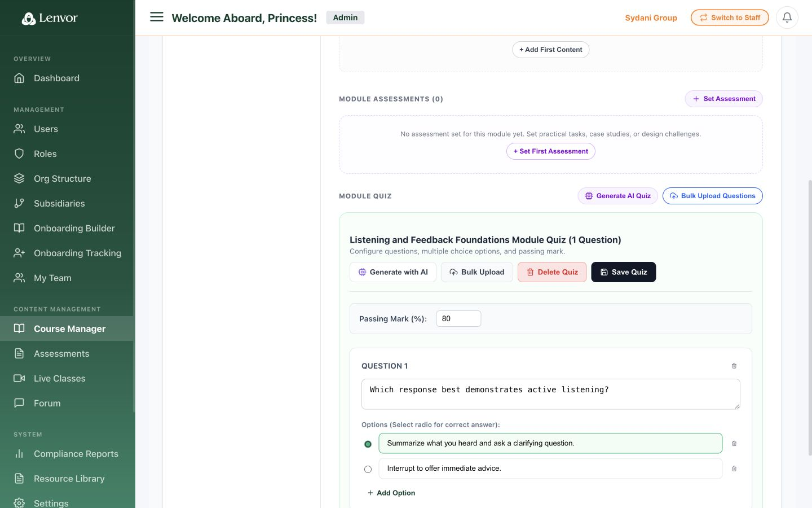Click the 'Interrupt to offer immediate advice' field
The width and height of the screenshot is (812, 508).
pos(550,468)
